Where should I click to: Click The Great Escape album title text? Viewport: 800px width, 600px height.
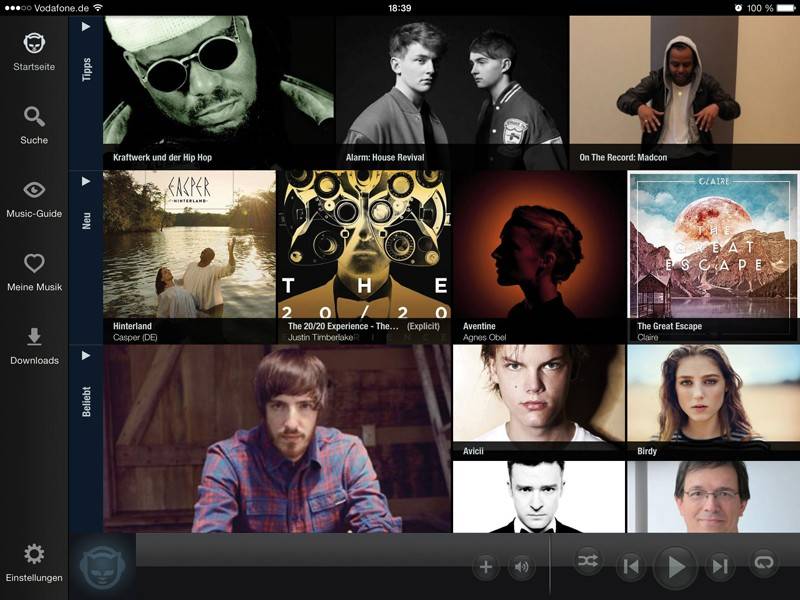coord(669,326)
